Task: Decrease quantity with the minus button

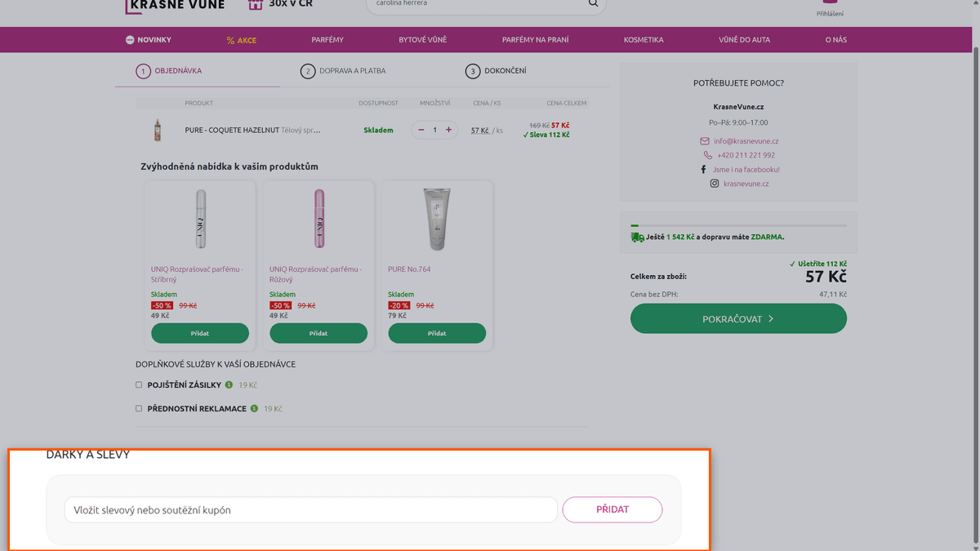Action: point(421,130)
